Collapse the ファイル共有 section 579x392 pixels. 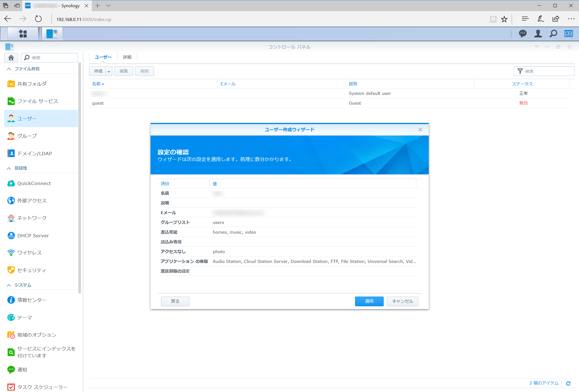pos(9,69)
